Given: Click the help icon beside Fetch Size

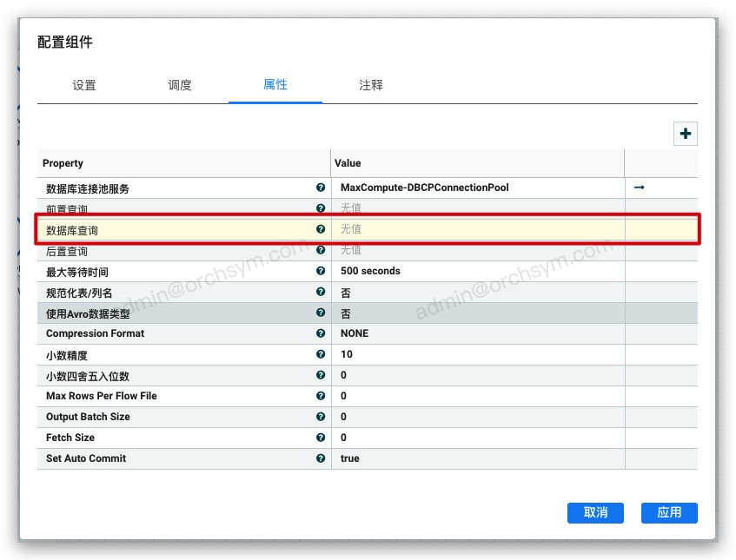Looking at the screenshot, I should pyautogui.click(x=321, y=438).
